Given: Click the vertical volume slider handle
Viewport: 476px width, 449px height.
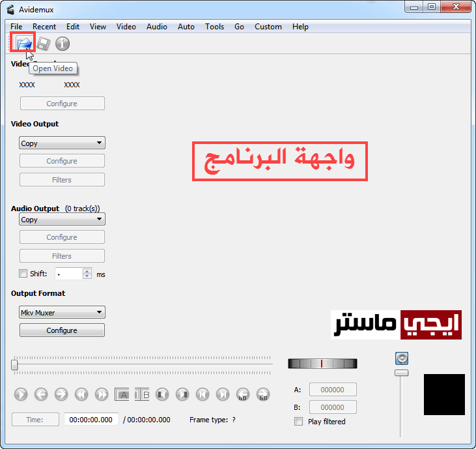Looking at the screenshot, I should tap(401, 373).
